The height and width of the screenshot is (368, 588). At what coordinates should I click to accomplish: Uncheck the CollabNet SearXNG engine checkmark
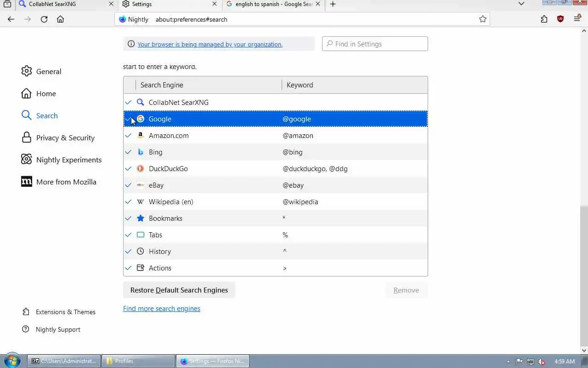(128, 102)
